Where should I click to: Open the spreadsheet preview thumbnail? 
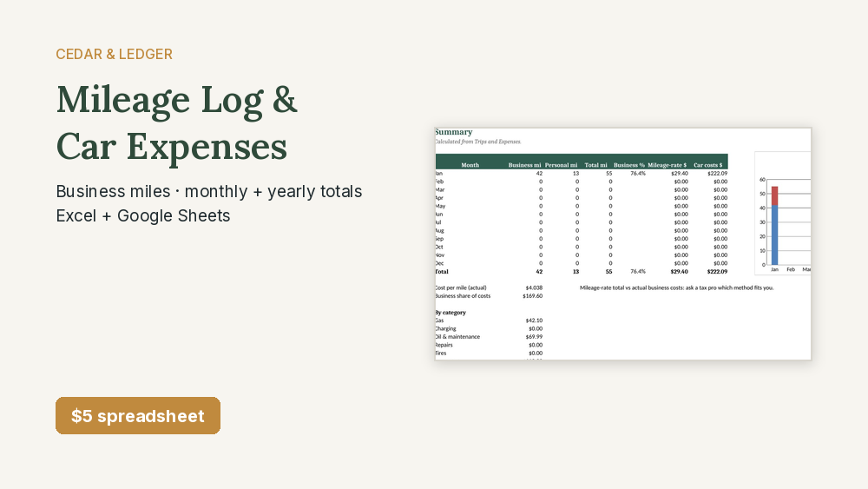pyautogui.click(x=622, y=244)
